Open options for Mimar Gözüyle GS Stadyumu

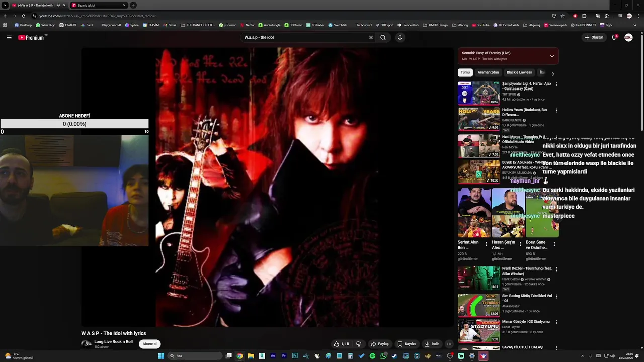point(556,322)
